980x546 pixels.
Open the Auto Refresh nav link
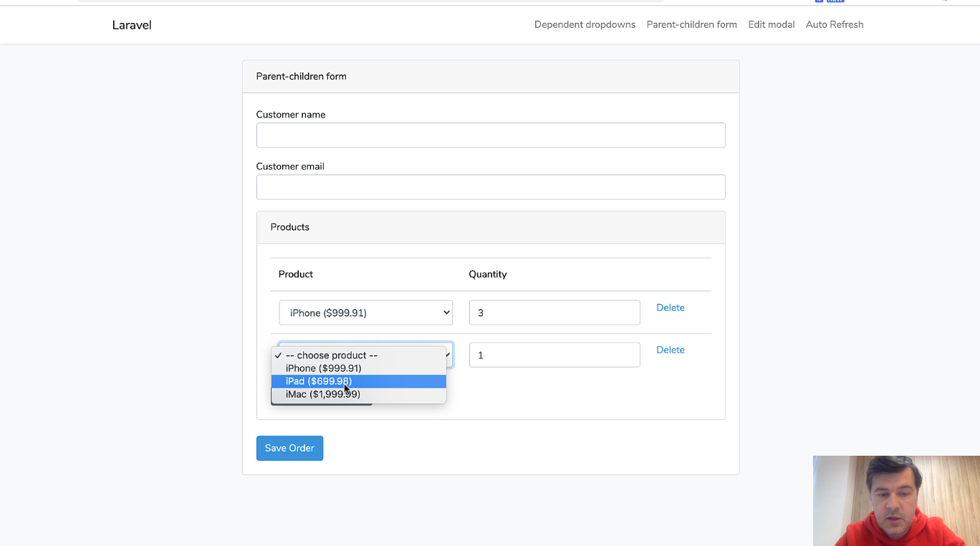pos(835,24)
